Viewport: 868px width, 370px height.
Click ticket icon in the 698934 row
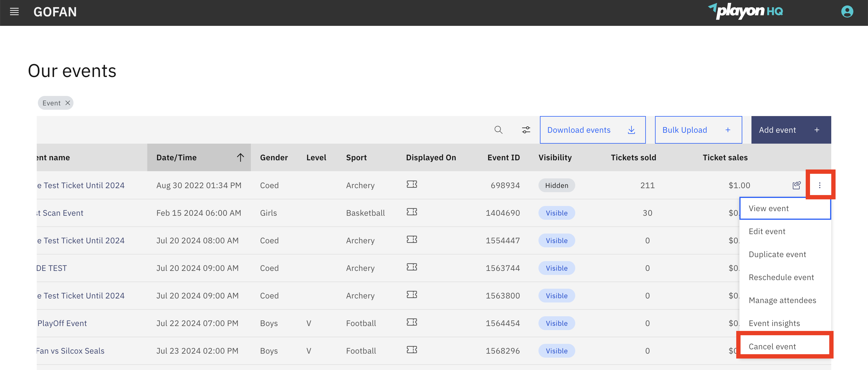pos(412,184)
